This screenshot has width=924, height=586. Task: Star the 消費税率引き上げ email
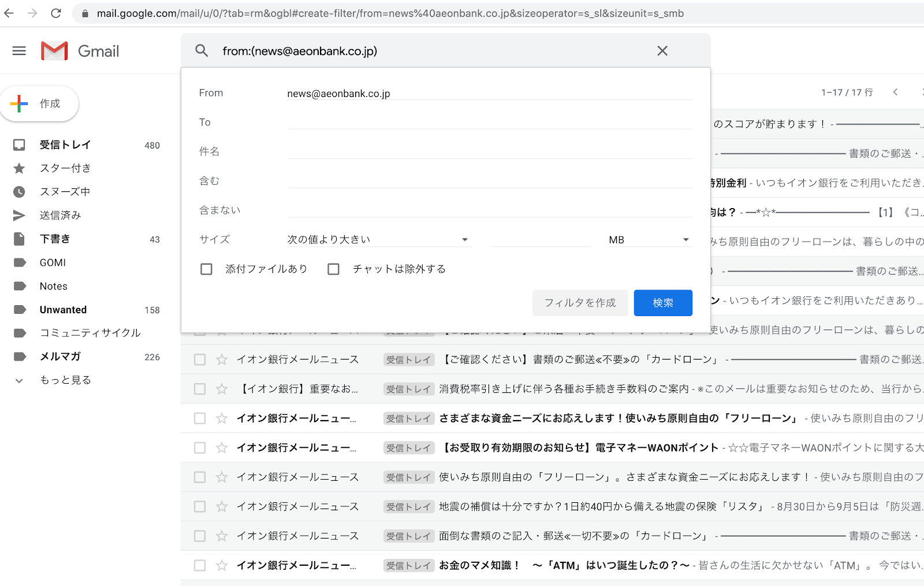click(222, 389)
